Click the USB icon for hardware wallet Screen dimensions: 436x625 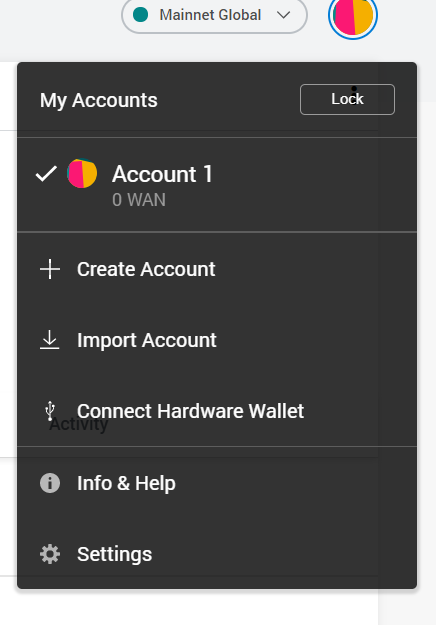pyautogui.click(x=50, y=411)
